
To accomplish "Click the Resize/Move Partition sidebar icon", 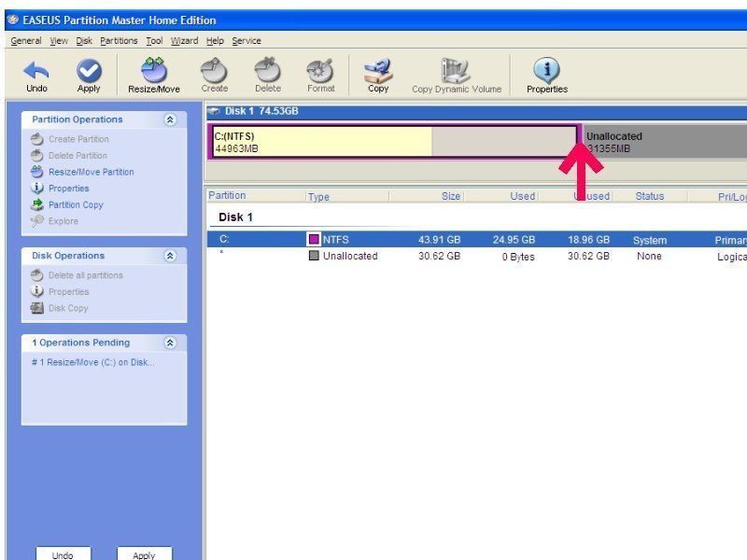I will tap(36, 172).
